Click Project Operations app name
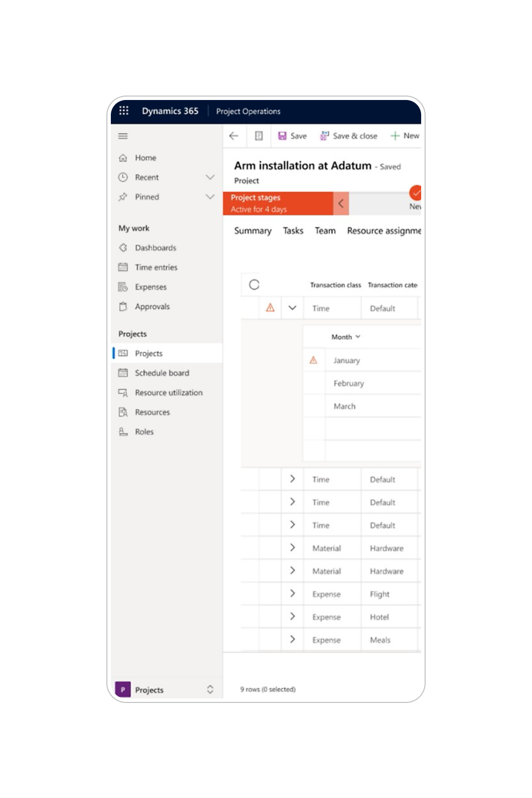Screen dimensions: 532x798 click(x=248, y=111)
